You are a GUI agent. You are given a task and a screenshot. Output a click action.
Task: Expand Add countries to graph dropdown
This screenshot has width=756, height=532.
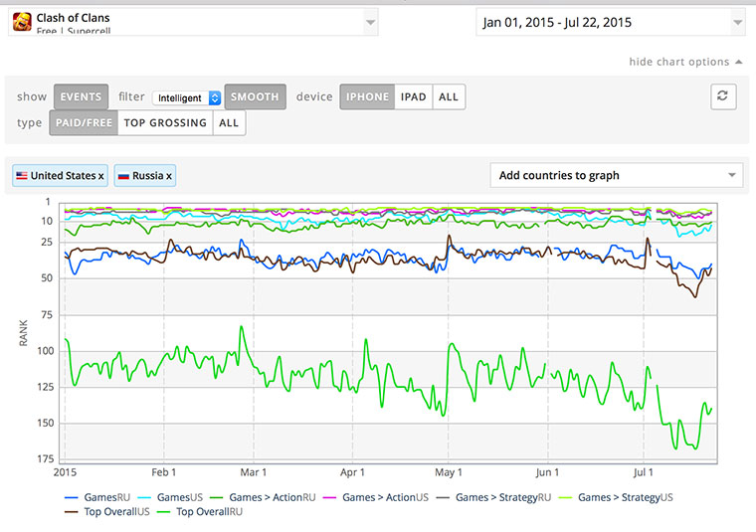(x=617, y=176)
